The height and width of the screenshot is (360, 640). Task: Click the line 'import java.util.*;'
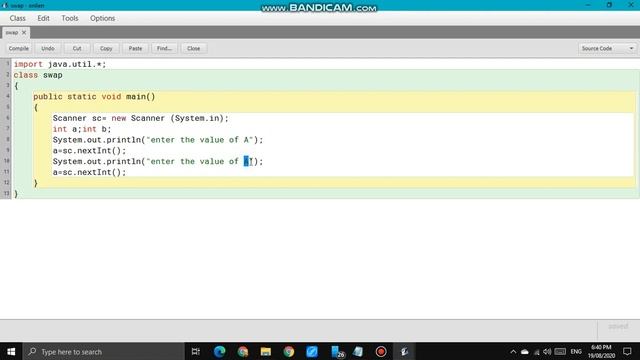click(60, 64)
